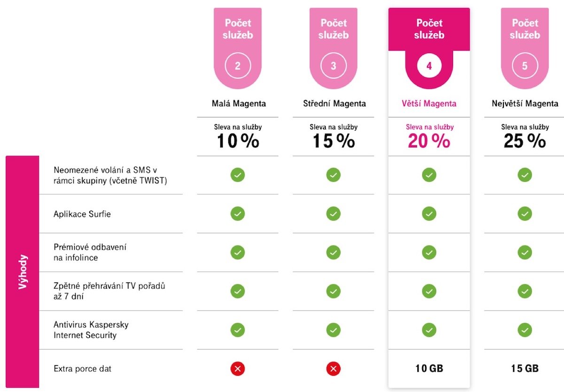Click Neomezené volání checkmark under Malá Magenta

pos(237,175)
